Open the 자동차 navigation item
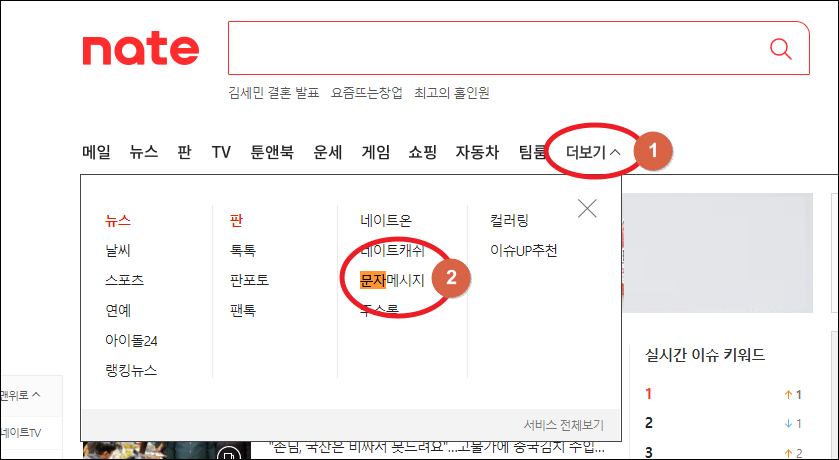The width and height of the screenshot is (839, 460). (x=477, y=152)
